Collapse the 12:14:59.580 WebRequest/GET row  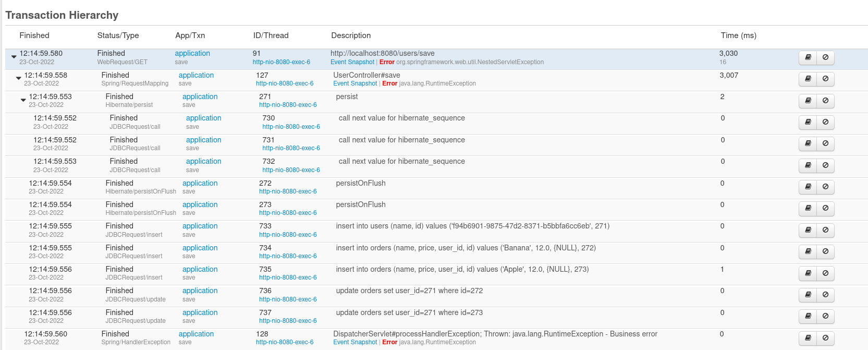(x=14, y=57)
